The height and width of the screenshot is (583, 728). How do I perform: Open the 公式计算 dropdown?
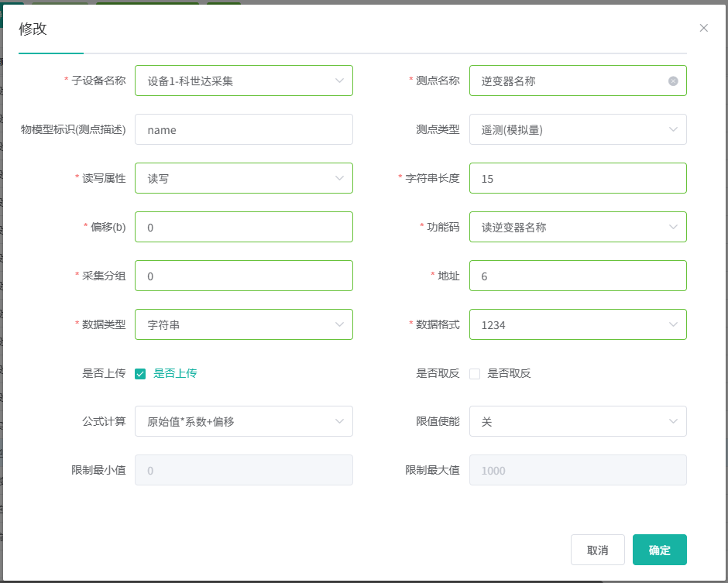click(x=243, y=421)
